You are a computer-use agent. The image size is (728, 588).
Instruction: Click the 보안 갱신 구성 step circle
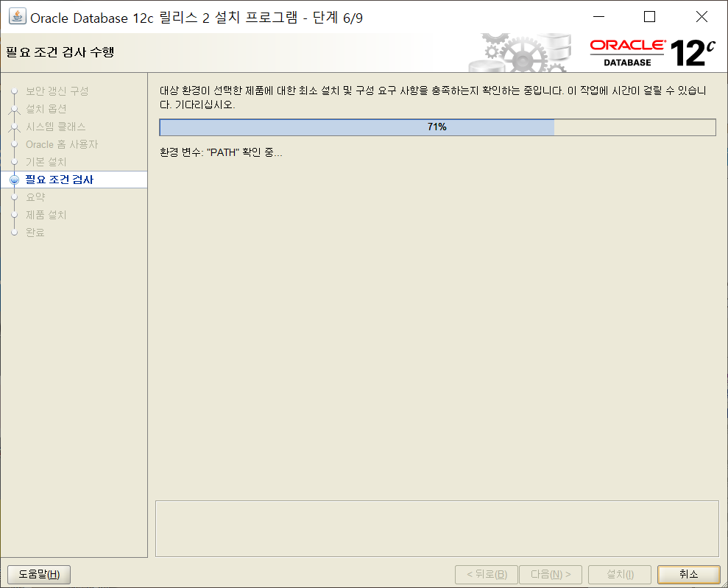pos(14,91)
